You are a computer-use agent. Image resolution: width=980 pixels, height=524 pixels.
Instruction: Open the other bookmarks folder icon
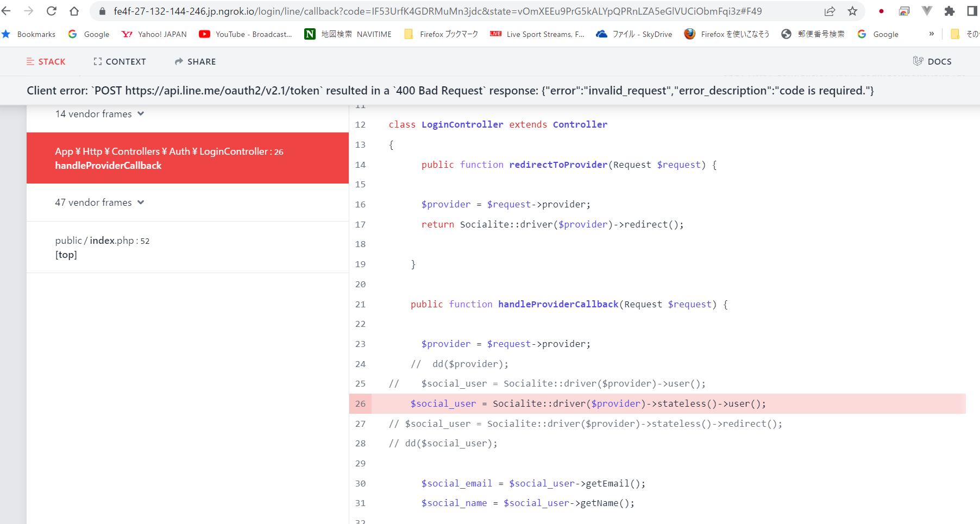click(x=955, y=34)
